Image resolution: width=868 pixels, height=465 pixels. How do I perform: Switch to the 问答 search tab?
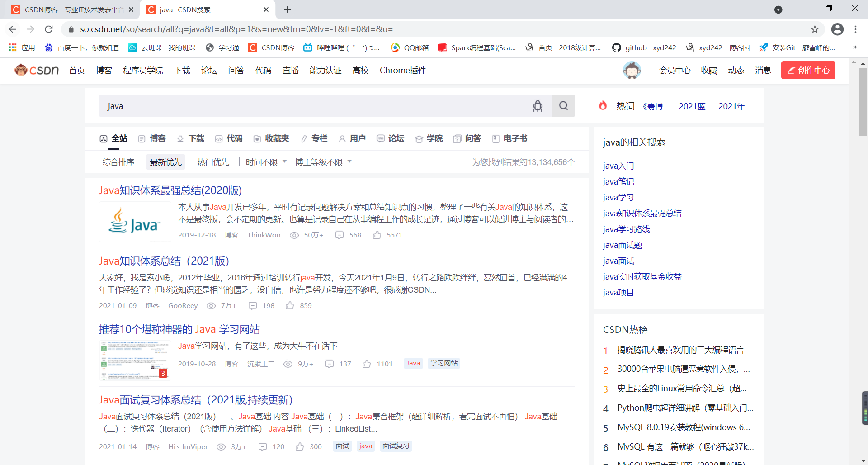[x=467, y=138]
